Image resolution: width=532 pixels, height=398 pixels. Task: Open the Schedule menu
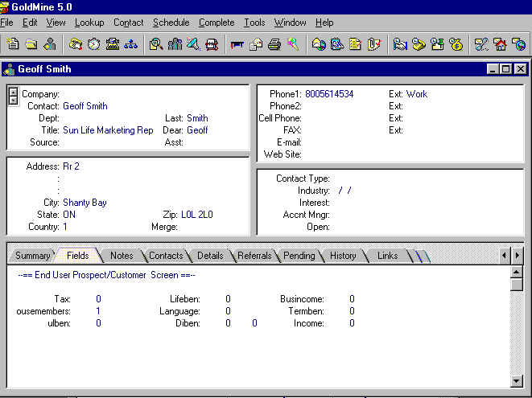(171, 23)
